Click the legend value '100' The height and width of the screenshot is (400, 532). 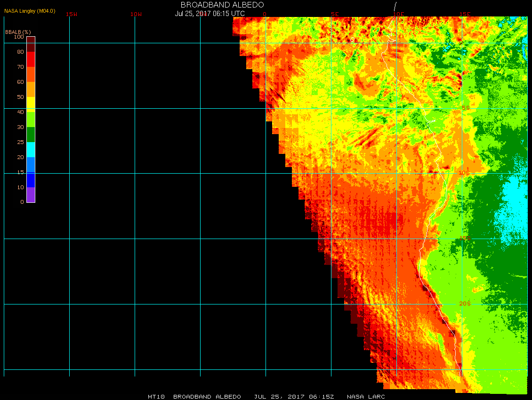(19, 37)
